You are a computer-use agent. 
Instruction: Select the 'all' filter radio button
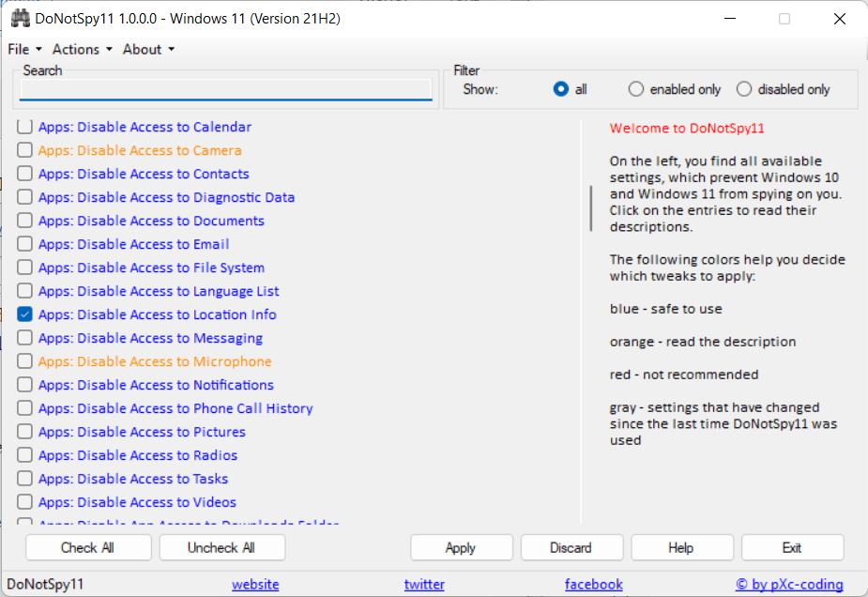point(561,89)
